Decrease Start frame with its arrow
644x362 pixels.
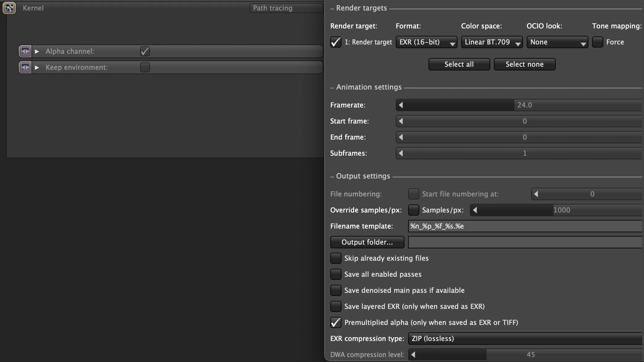(401, 121)
